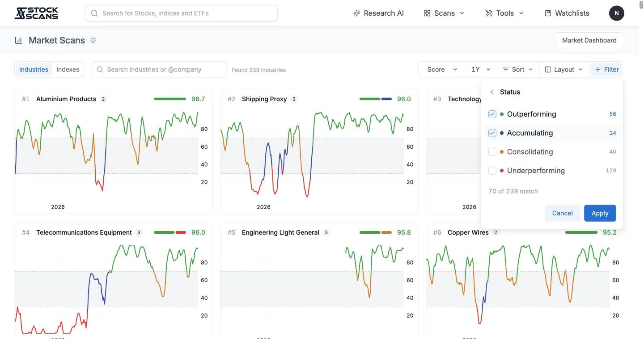This screenshot has width=644, height=339.
Task: Click the Layout columns icon
Action: (x=548, y=69)
